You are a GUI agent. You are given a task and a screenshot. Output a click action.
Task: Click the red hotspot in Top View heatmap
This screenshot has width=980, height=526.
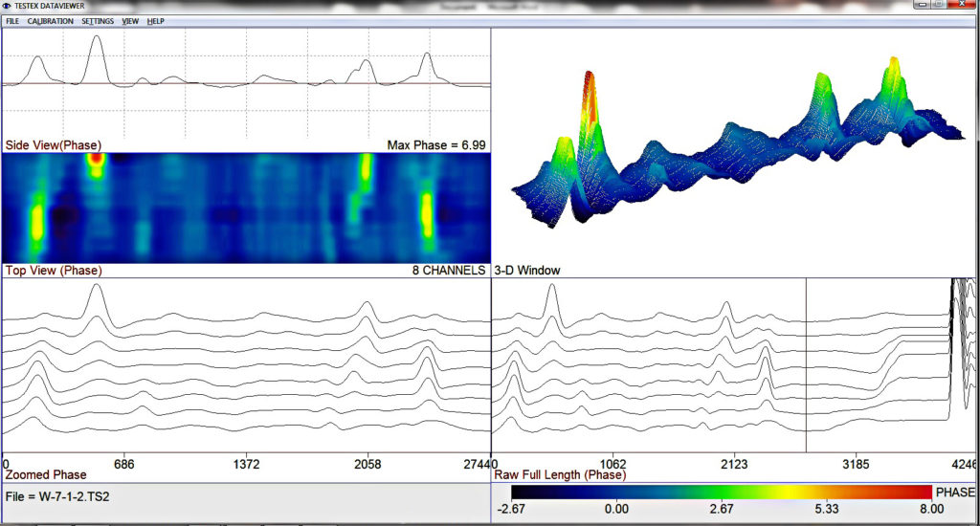point(96,159)
